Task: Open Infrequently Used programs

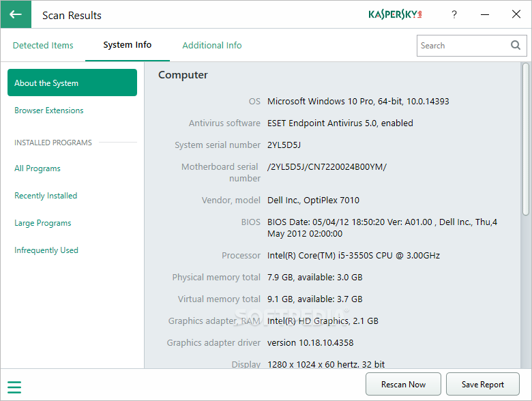Action: pos(46,250)
